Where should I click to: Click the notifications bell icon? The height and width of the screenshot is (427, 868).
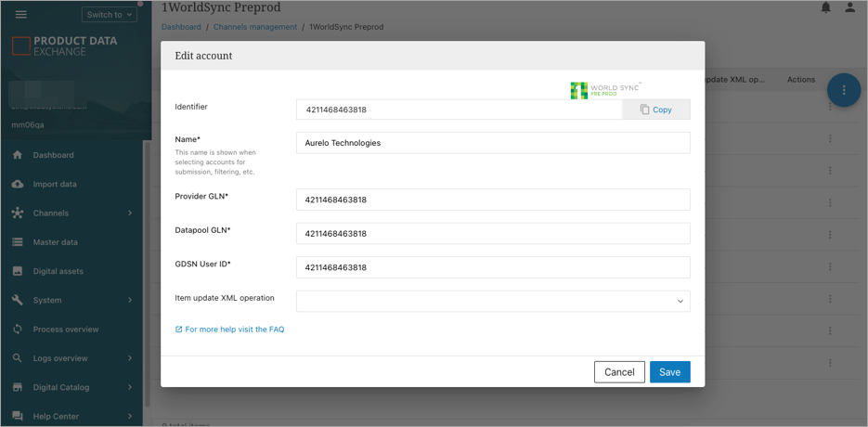point(825,8)
